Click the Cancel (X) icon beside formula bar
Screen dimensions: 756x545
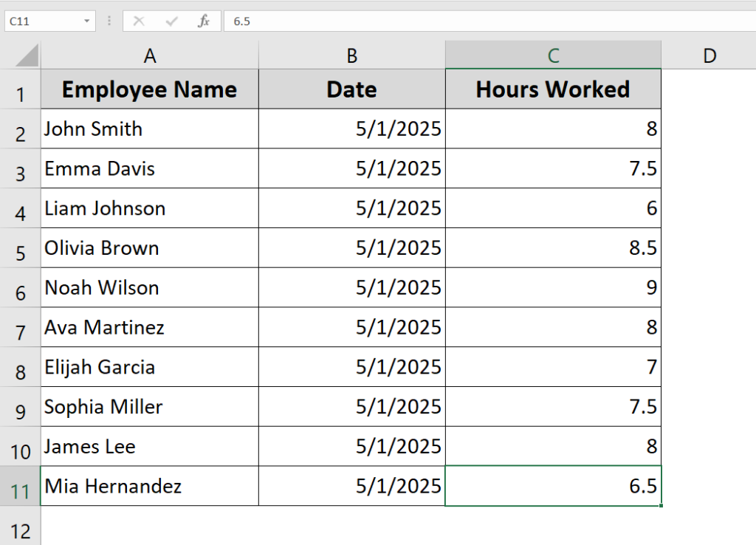(x=140, y=21)
